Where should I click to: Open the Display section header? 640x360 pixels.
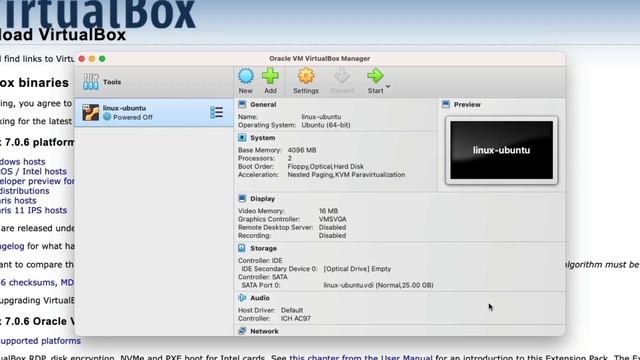[262, 199]
